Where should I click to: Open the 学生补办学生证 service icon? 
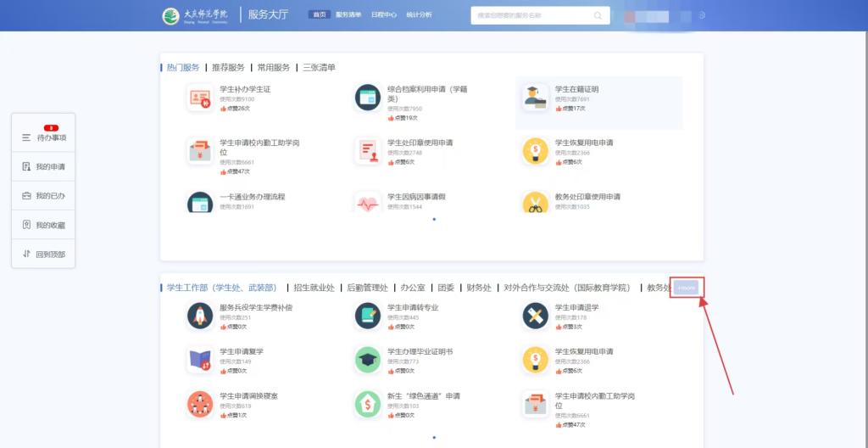pyautogui.click(x=199, y=98)
